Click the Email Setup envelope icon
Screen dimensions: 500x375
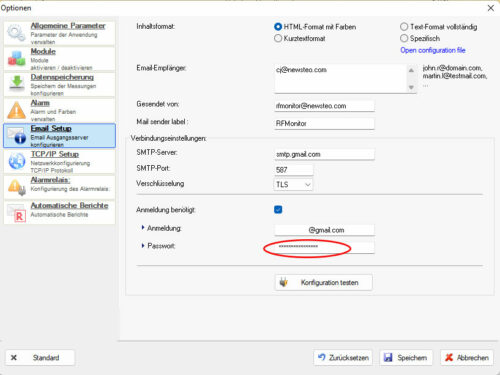(17, 135)
